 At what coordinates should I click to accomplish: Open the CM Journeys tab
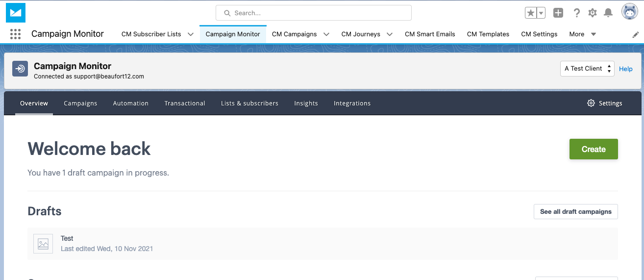361,34
